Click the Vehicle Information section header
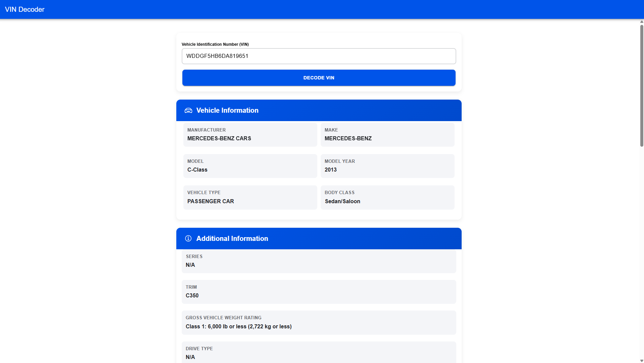Viewport: 644px width, 363px height. pos(318,110)
